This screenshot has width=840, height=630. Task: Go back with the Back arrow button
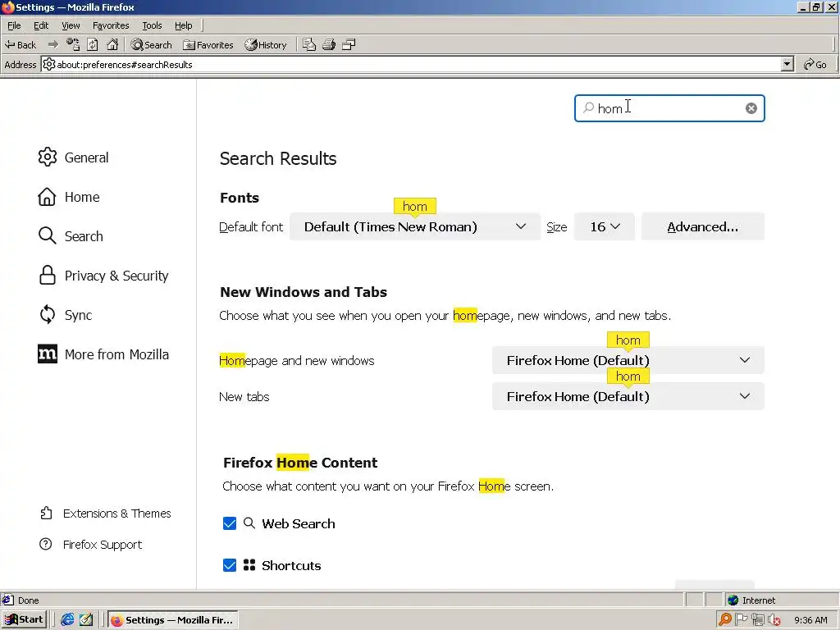(21, 45)
